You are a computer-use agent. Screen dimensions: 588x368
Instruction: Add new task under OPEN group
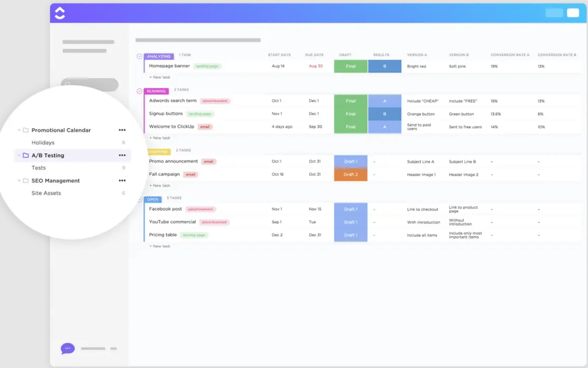click(160, 246)
